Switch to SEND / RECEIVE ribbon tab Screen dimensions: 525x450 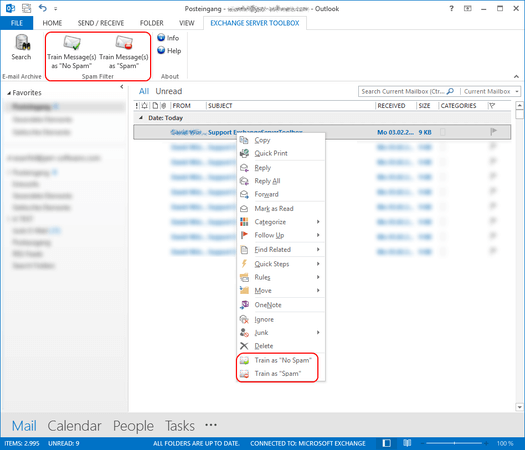tap(101, 23)
